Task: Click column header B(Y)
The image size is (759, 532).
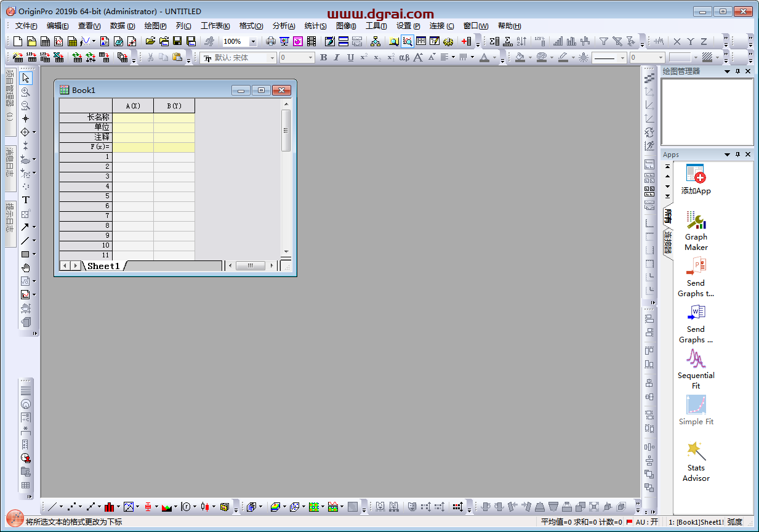Action: 174,106
